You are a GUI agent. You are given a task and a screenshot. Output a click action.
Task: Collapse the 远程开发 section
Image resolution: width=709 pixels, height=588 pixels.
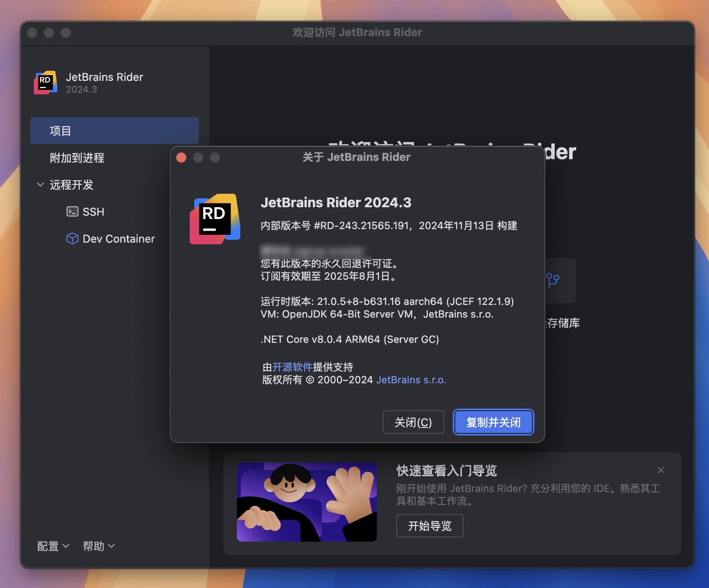tap(40, 184)
